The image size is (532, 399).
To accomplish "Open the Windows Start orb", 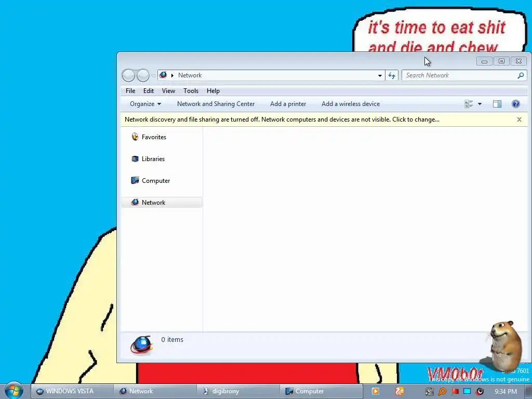I will coord(14,391).
